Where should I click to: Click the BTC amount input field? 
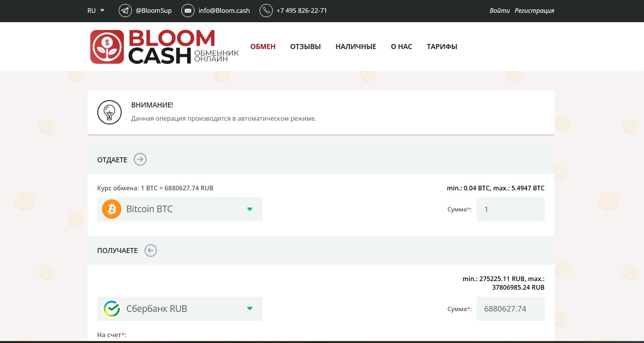click(511, 209)
